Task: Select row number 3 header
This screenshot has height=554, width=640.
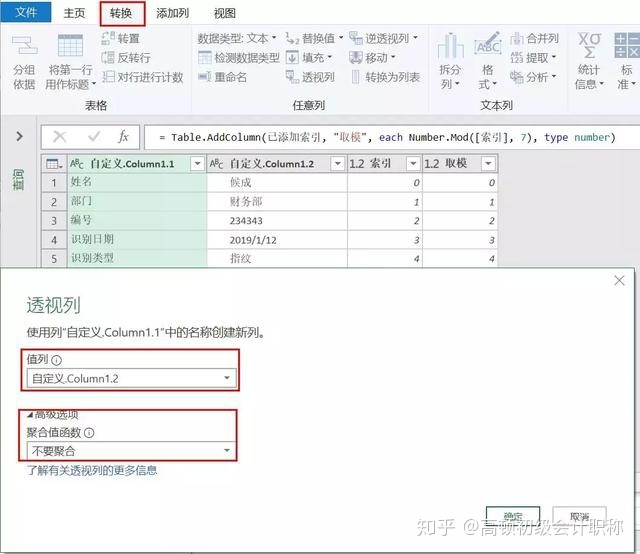Action: (x=54, y=221)
